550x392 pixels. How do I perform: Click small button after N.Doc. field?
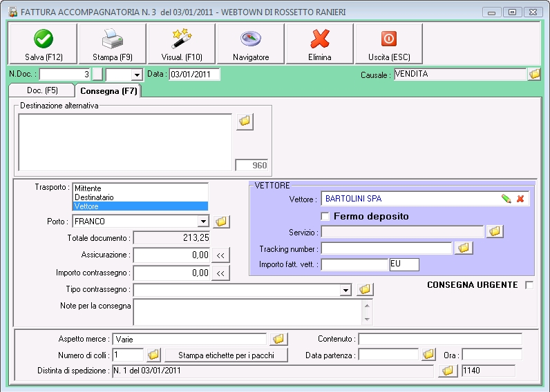tap(97, 74)
